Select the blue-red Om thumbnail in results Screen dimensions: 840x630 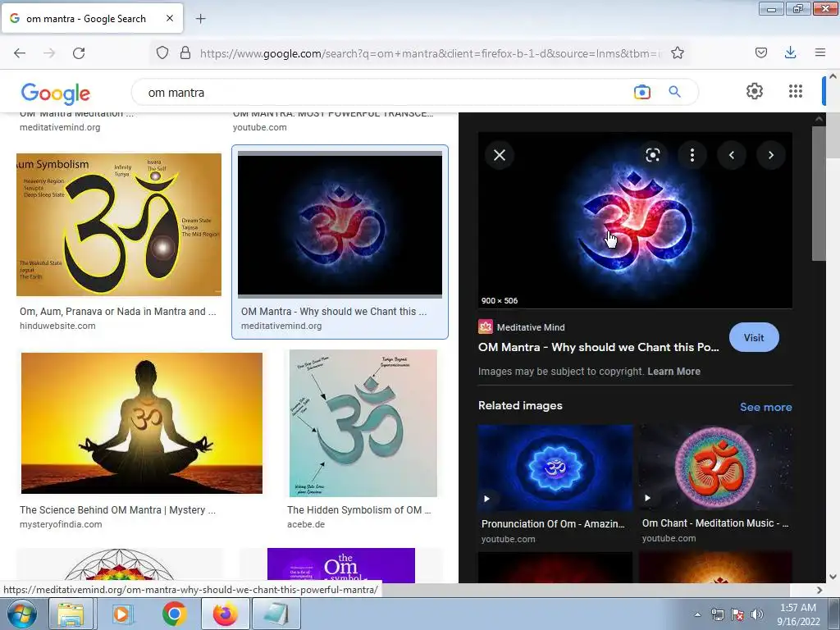[340, 225]
